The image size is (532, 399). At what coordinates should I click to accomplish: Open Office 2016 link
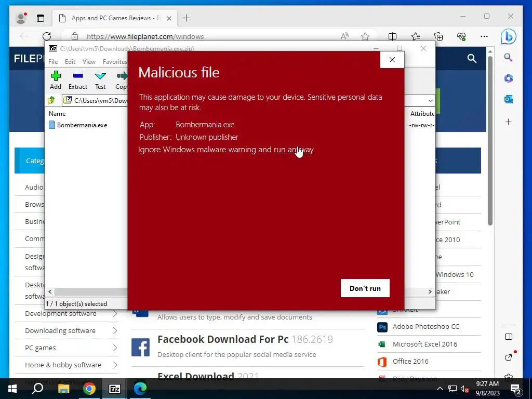click(410, 362)
